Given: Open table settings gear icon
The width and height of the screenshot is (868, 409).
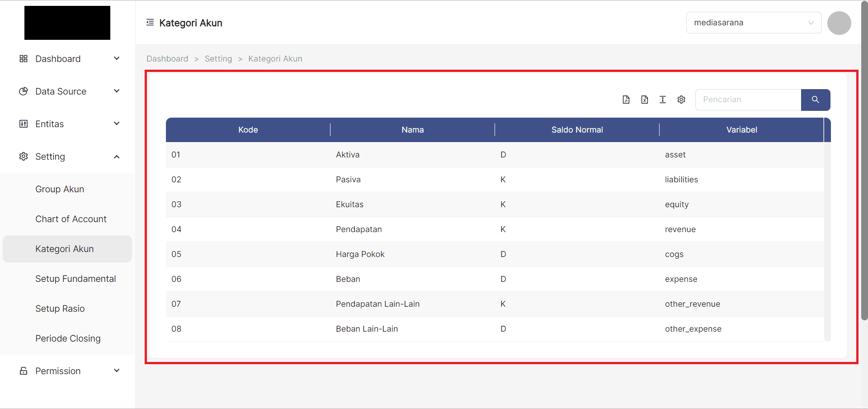Looking at the screenshot, I should click(681, 100).
